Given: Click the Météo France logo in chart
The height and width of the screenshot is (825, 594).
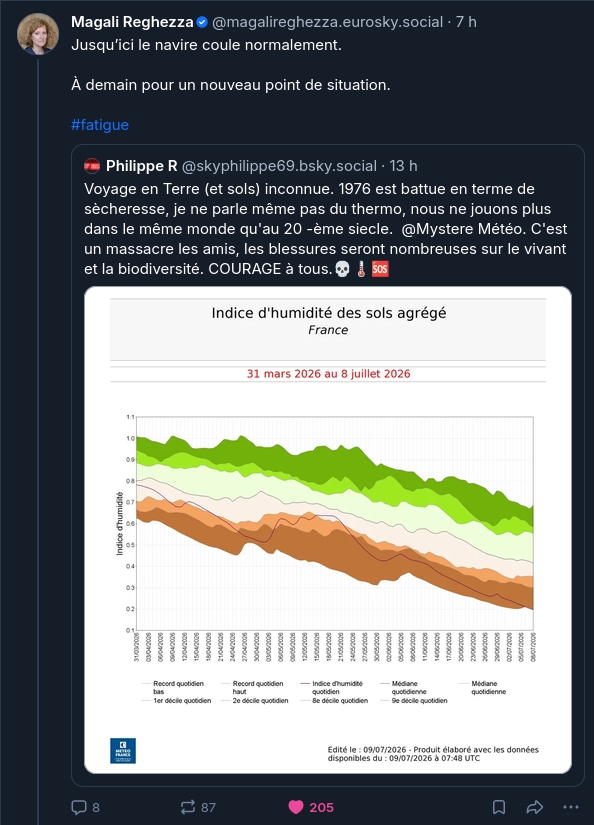Looking at the screenshot, I should (123, 751).
